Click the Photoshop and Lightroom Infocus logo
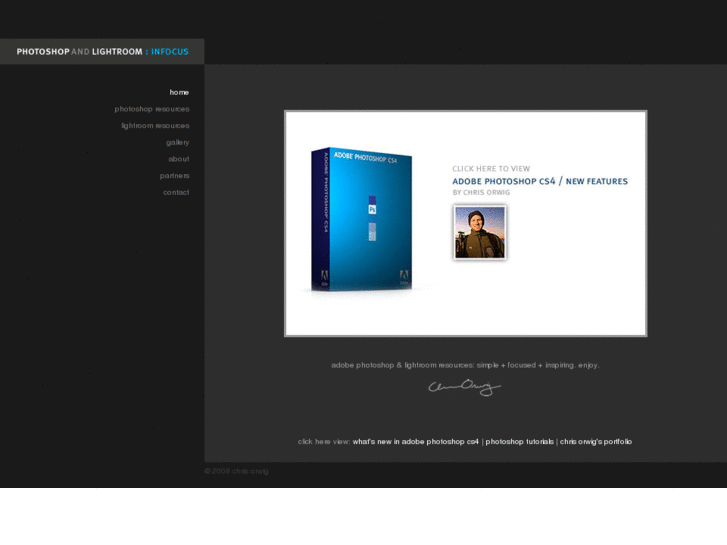727x545 pixels. coord(102,51)
